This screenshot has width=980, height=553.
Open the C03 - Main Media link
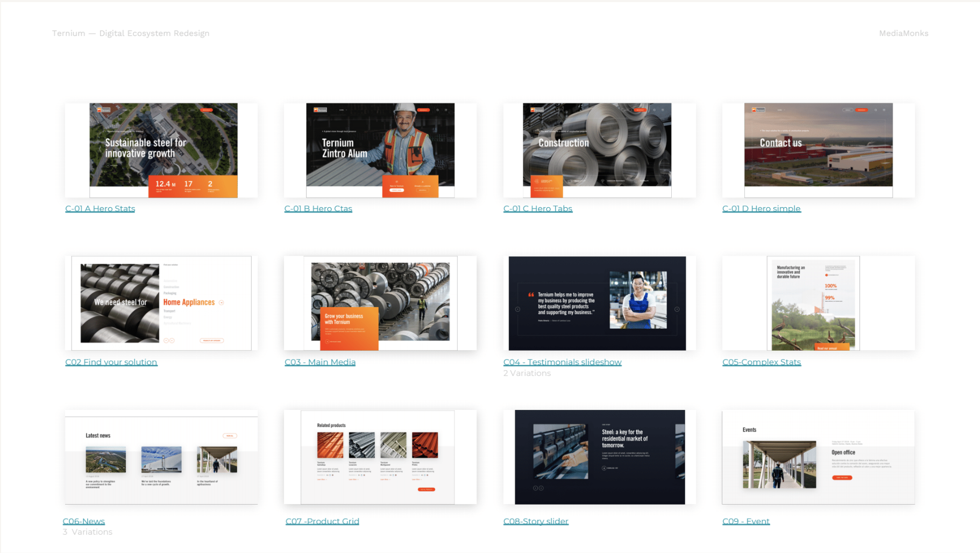[320, 362]
